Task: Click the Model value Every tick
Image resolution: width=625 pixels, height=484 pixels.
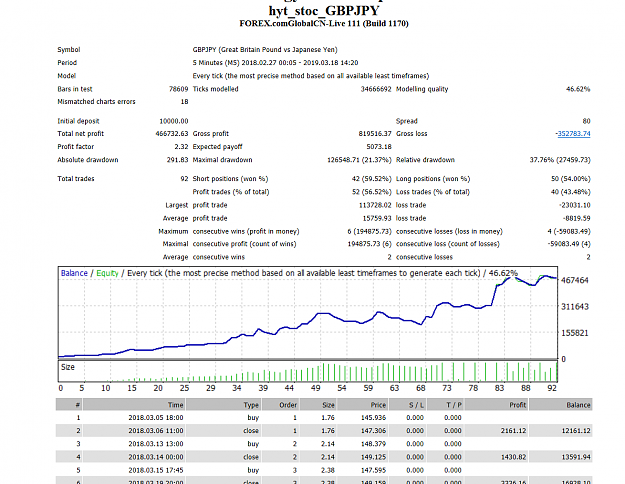Action: point(311,76)
